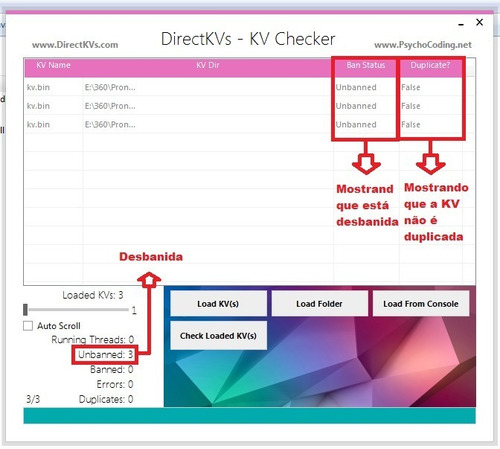Click the thread count slider handle

tap(25, 310)
